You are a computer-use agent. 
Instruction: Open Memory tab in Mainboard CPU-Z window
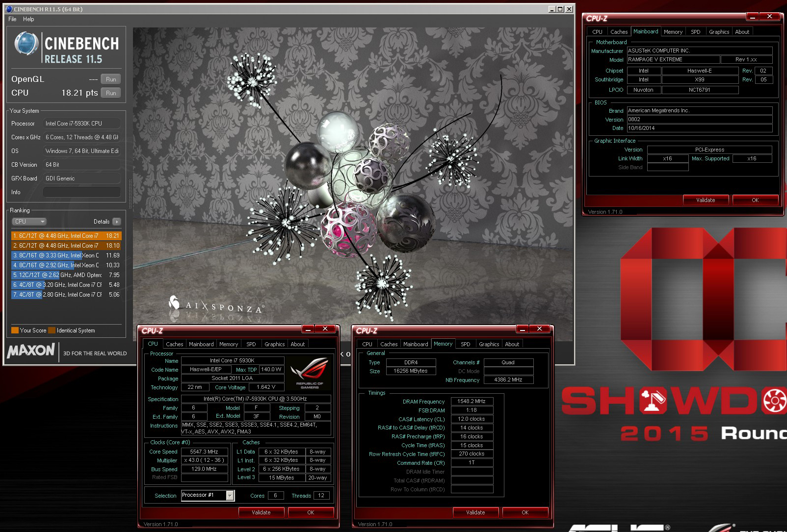coord(673,32)
